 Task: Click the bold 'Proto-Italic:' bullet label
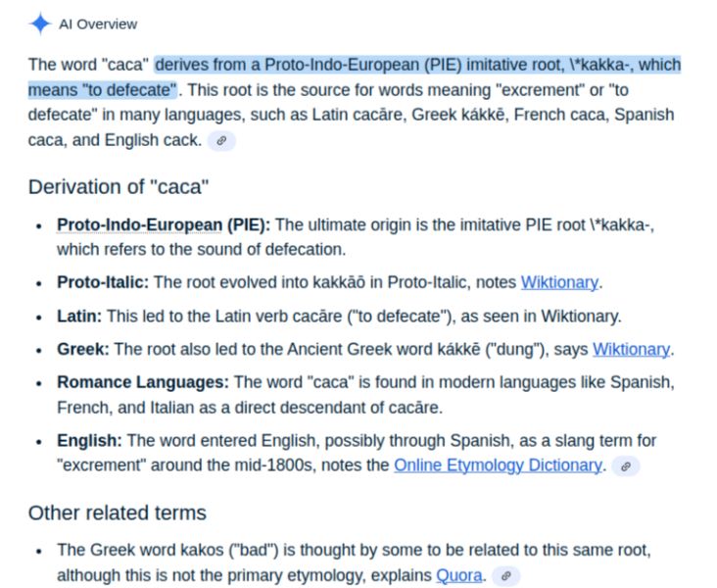pyautogui.click(x=103, y=282)
